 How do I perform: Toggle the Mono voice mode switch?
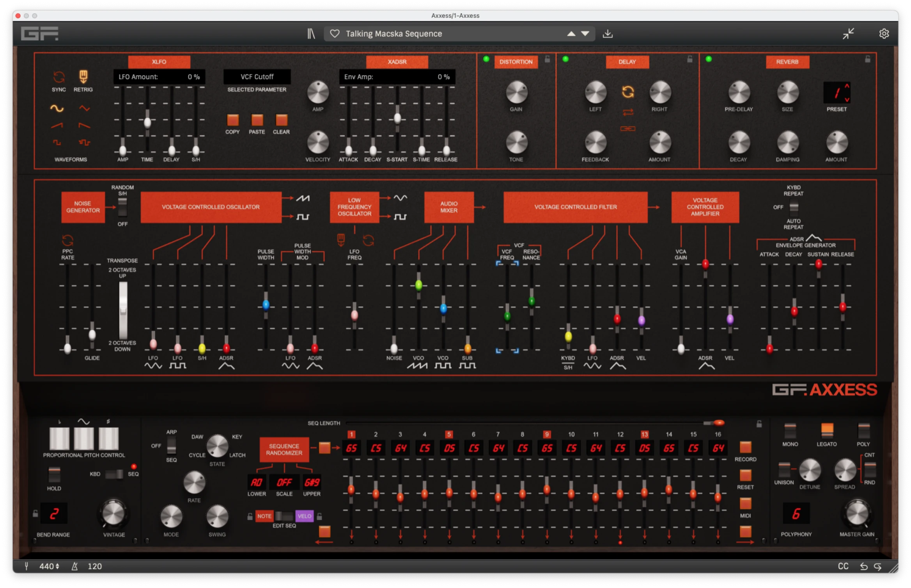point(790,431)
